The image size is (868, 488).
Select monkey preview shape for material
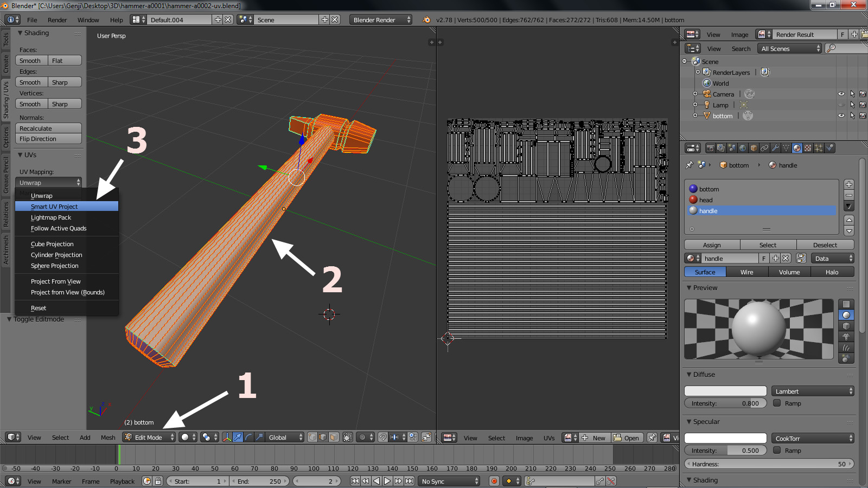coord(846,337)
